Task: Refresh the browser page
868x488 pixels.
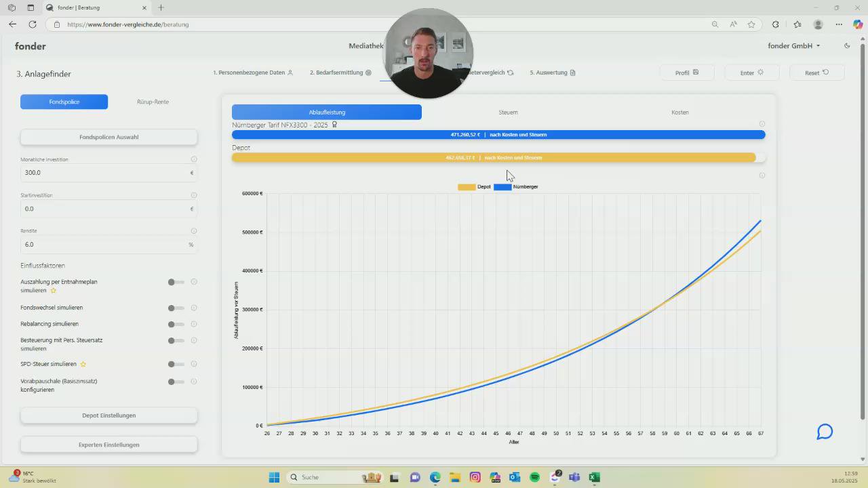Action: pyautogui.click(x=32, y=24)
